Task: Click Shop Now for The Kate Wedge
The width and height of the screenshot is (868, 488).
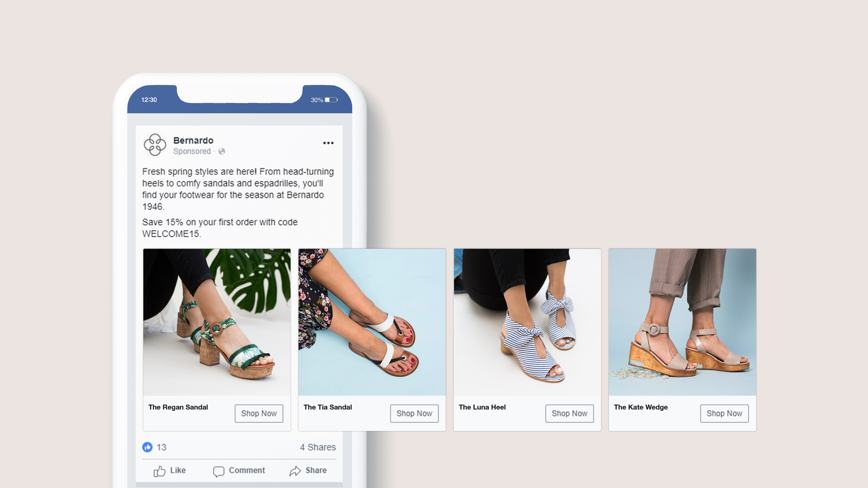Action: coord(724,413)
